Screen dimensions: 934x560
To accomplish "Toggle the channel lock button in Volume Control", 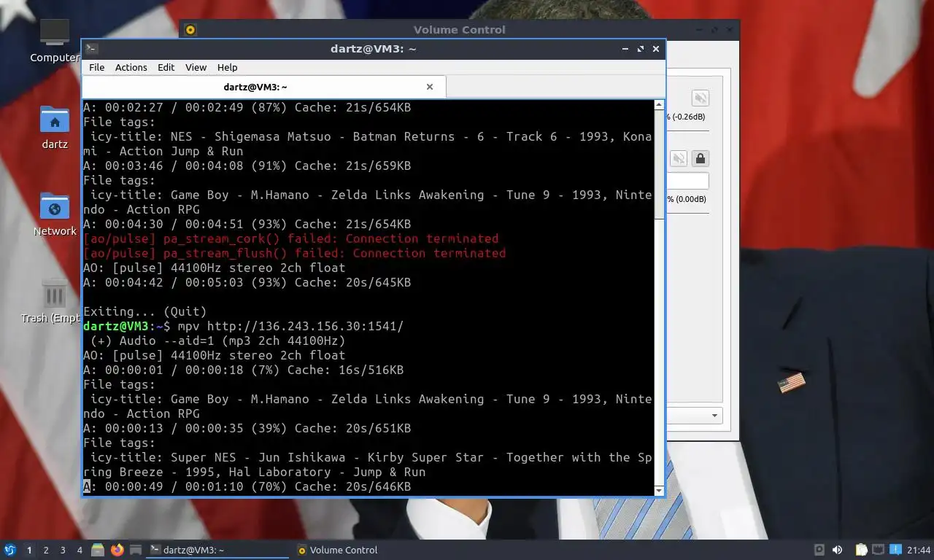I will 700,158.
